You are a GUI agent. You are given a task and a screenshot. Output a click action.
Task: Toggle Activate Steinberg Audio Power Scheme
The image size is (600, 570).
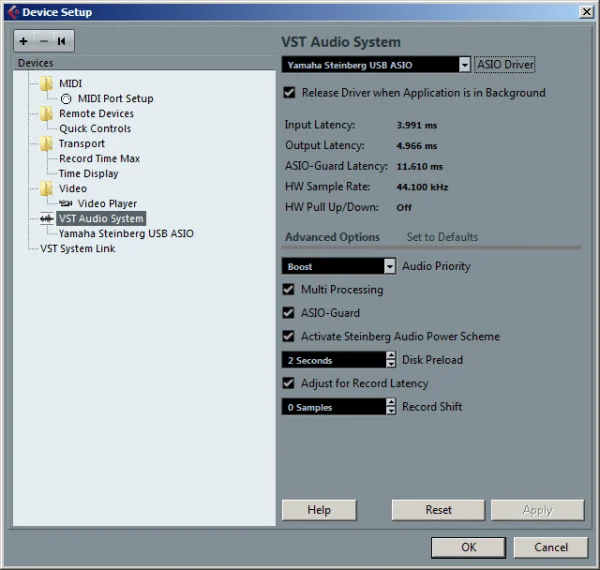pos(289,336)
